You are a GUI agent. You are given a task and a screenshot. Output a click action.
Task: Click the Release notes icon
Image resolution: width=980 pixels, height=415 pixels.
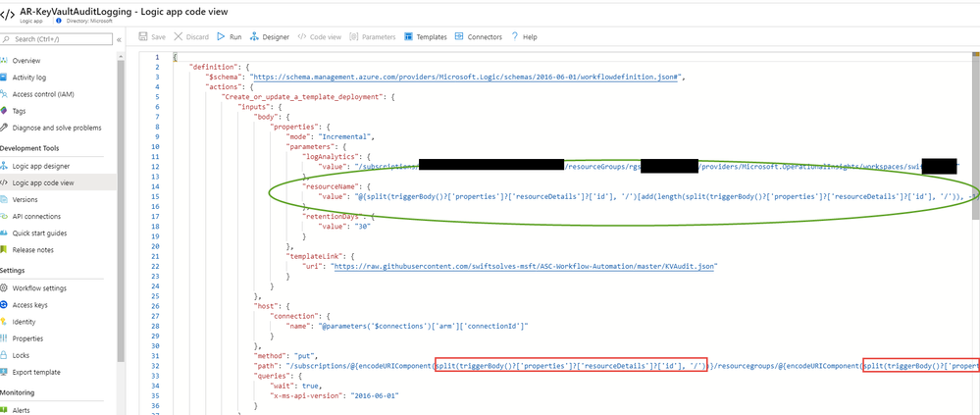(x=4, y=250)
